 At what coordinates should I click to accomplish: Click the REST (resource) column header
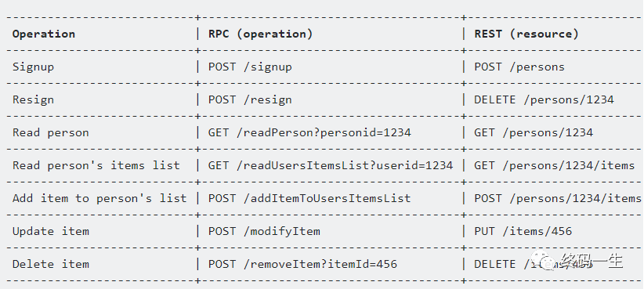tap(526, 34)
